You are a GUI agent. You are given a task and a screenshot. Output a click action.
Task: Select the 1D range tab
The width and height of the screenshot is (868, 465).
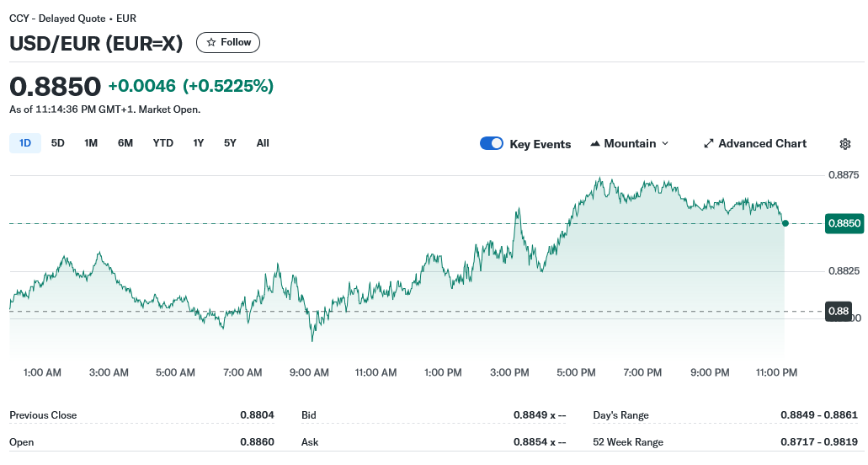point(25,143)
